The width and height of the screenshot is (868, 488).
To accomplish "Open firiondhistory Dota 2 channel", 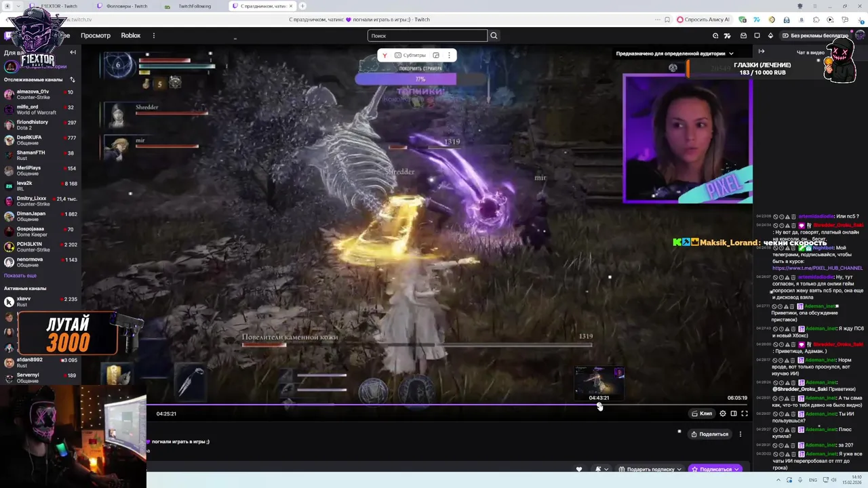I will click(x=41, y=125).
